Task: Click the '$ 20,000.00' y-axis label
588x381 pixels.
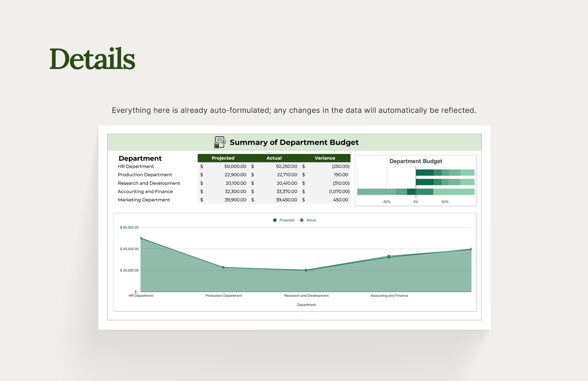Action: coord(129,270)
